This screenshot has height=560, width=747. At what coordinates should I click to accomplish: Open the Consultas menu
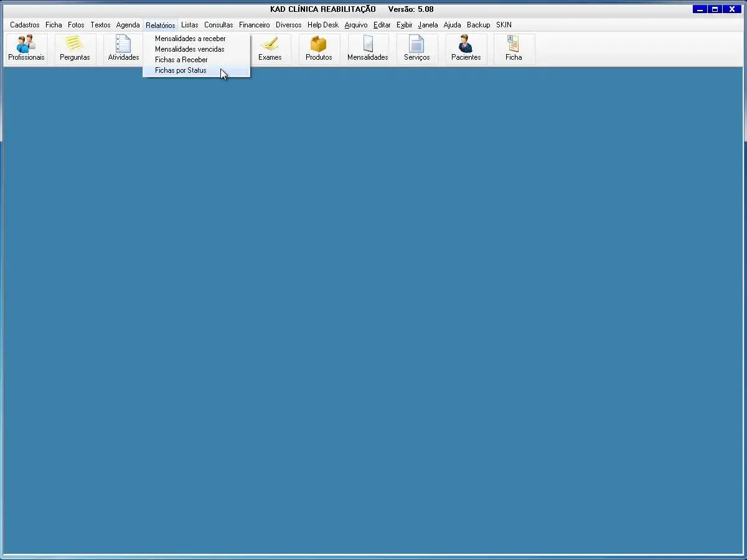[218, 25]
